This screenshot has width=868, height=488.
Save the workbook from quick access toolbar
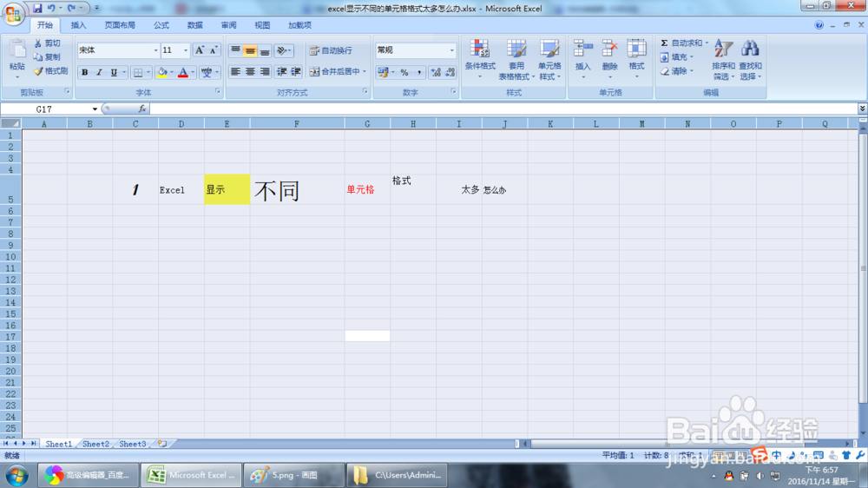[x=37, y=9]
